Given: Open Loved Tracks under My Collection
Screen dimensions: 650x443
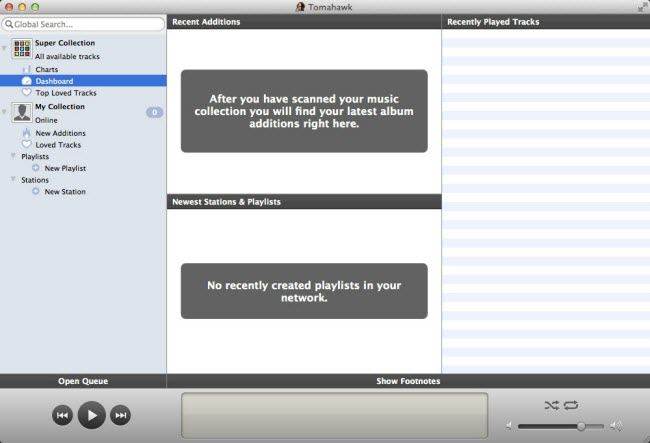Looking at the screenshot, I should click(x=58, y=145).
